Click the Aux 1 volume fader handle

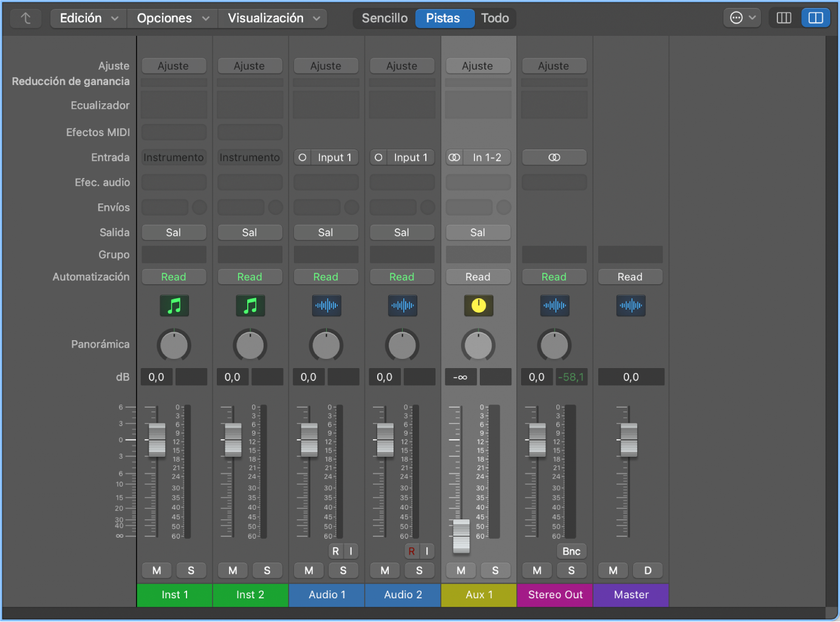(x=462, y=536)
